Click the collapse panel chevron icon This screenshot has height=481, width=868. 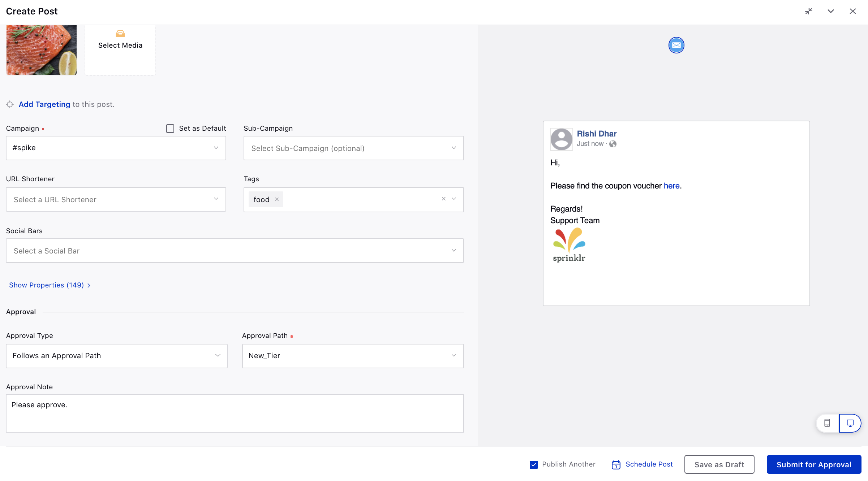point(831,11)
